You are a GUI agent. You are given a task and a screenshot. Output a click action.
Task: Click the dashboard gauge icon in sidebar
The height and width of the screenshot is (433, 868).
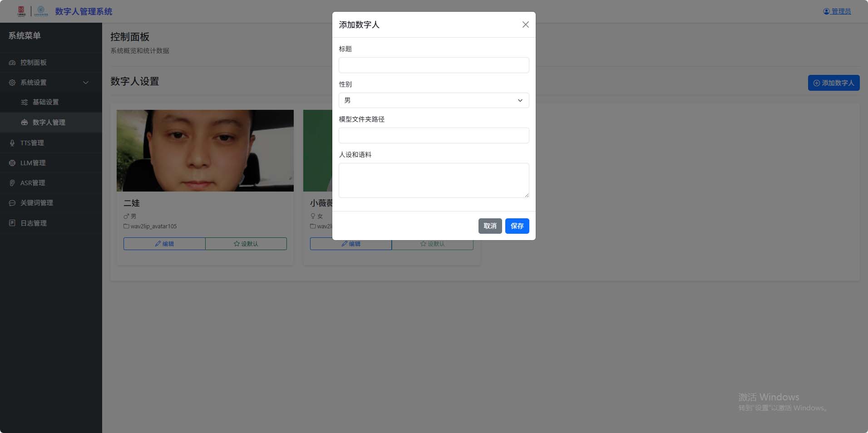(x=12, y=63)
